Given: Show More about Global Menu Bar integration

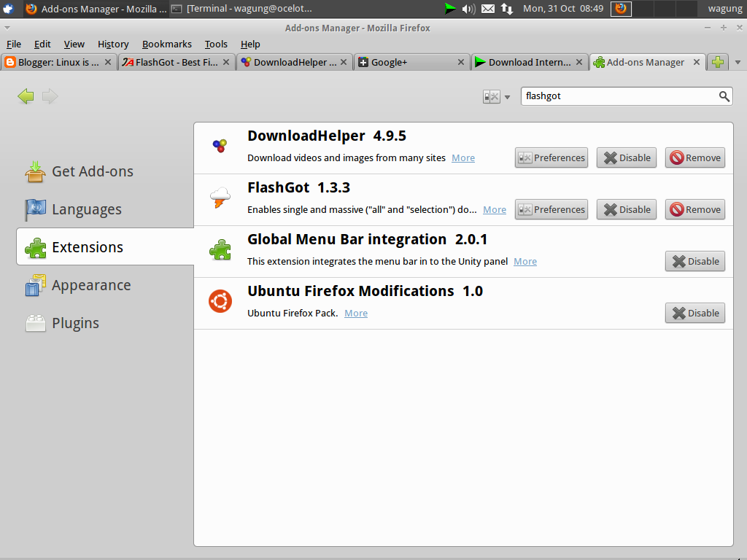Looking at the screenshot, I should [525, 262].
